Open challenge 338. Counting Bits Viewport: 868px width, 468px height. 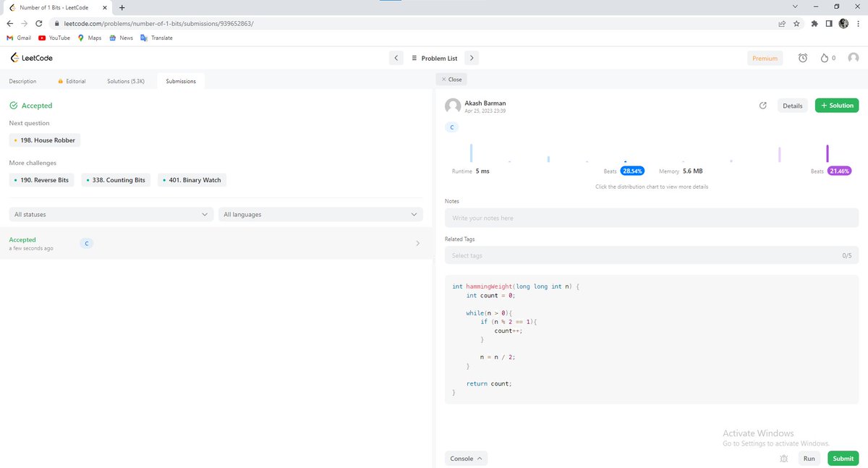[x=116, y=180]
